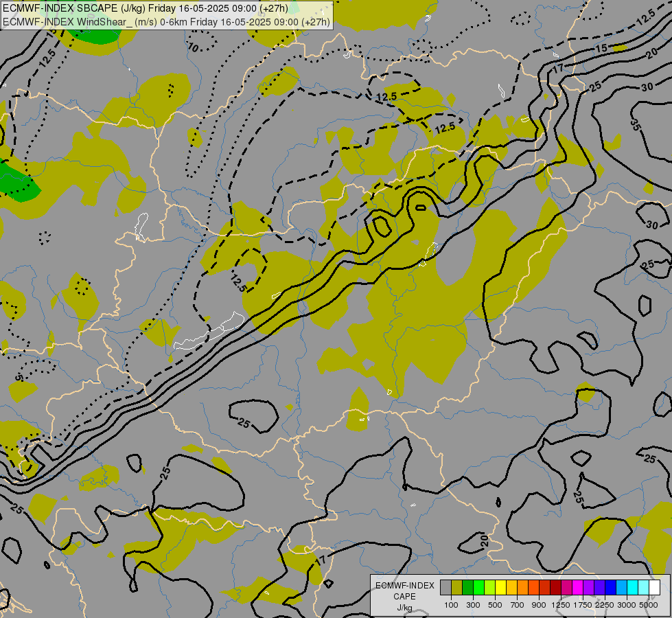Click the orange-red swatch right of the 700 tick

[533, 587]
